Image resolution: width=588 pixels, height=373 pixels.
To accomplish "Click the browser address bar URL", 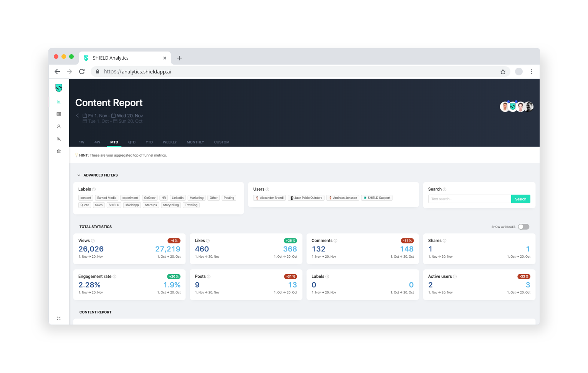I will [137, 72].
